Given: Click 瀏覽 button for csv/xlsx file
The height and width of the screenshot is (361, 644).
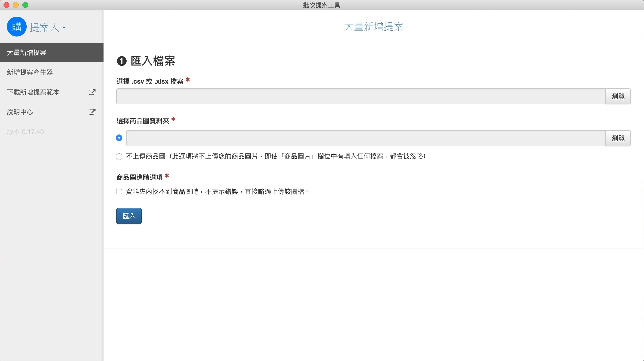Looking at the screenshot, I should tap(618, 96).
